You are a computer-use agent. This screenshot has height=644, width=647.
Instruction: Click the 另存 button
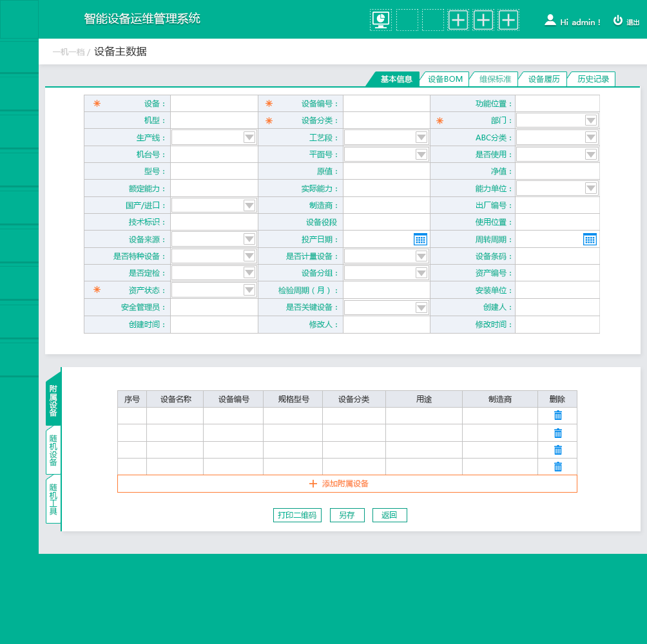[347, 515]
